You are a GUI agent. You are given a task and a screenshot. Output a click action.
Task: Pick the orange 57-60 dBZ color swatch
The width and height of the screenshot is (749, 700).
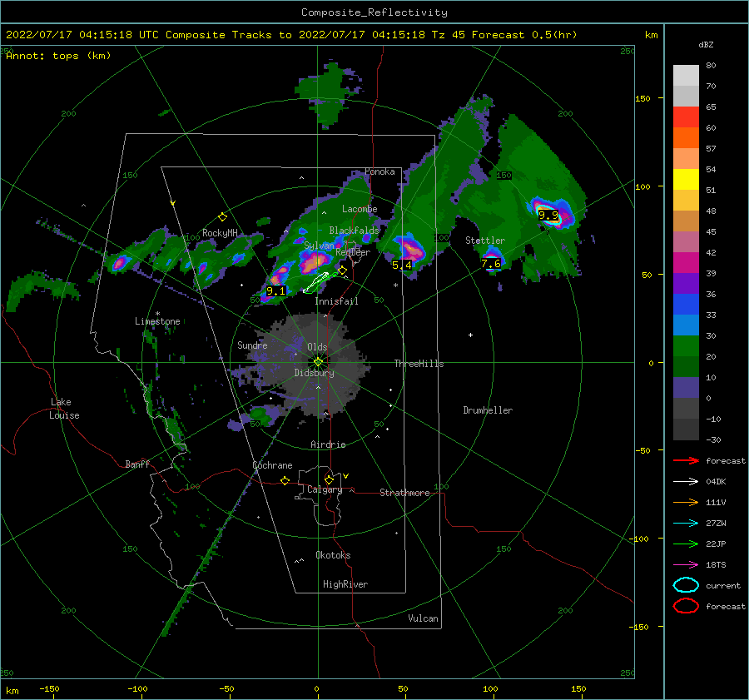[x=686, y=138]
